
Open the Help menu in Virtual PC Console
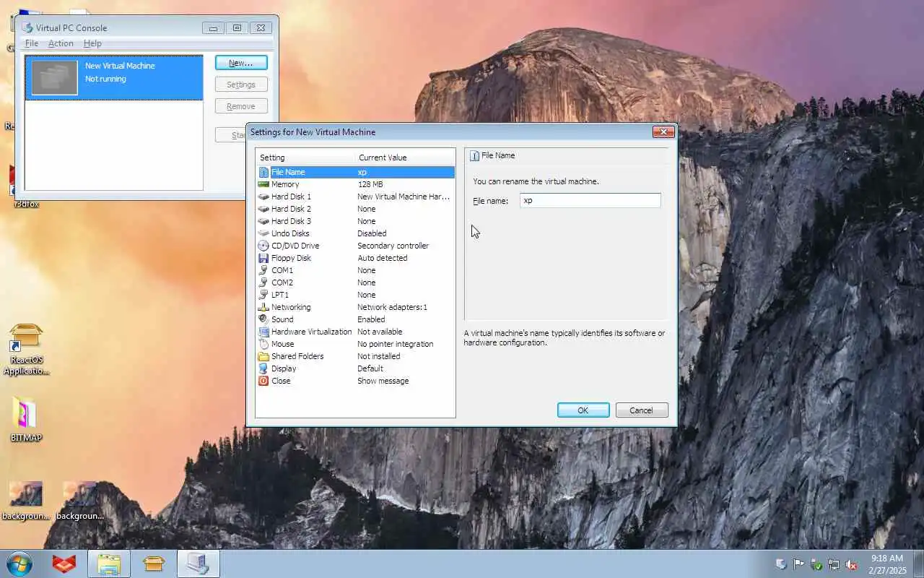pos(93,43)
